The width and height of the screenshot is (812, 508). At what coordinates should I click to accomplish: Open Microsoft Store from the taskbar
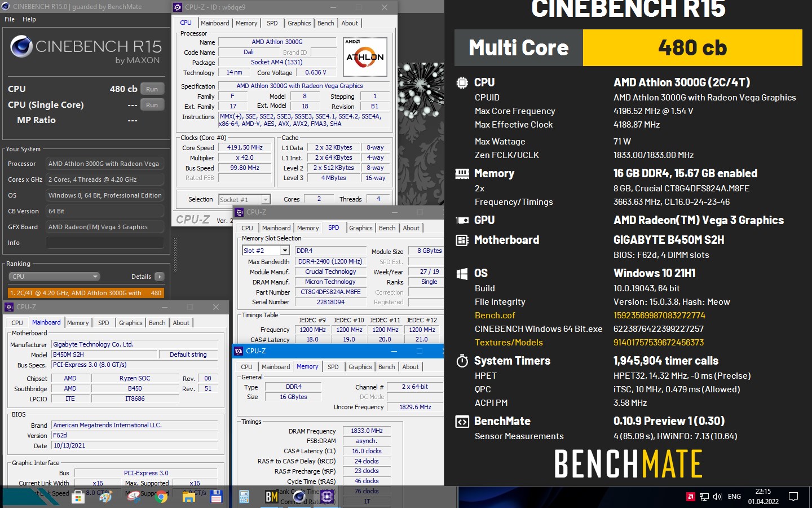point(78,497)
